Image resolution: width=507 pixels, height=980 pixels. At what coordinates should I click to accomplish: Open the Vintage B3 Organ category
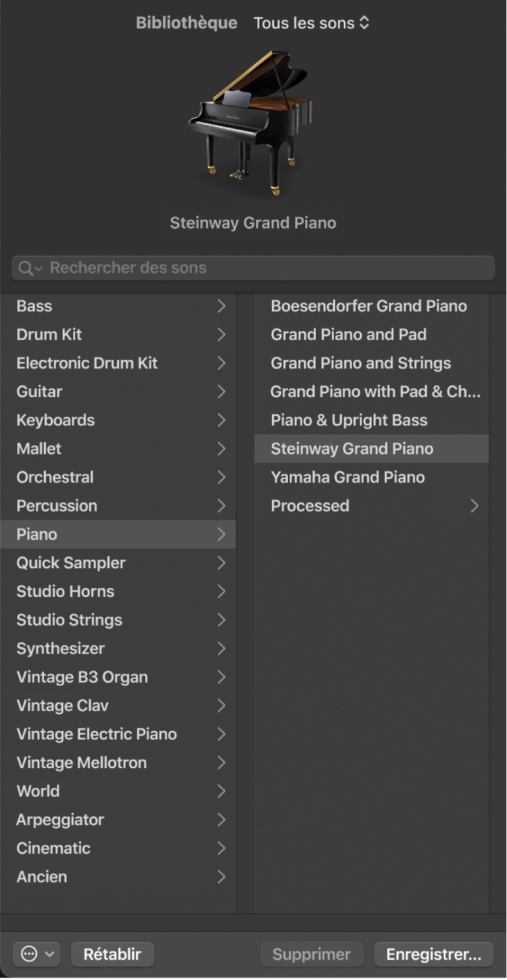click(x=82, y=677)
